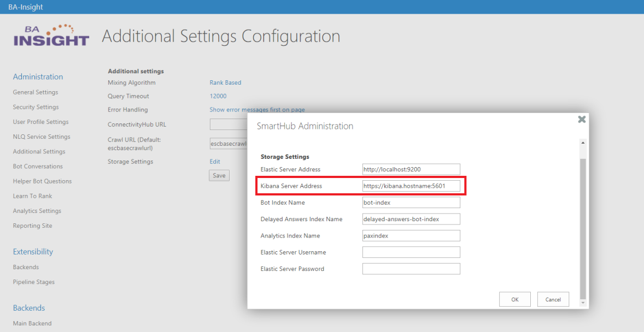The height and width of the screenshot is (332, 644).
Task: Close the SmartHub Administration dialog
Action: click(582, 119)
